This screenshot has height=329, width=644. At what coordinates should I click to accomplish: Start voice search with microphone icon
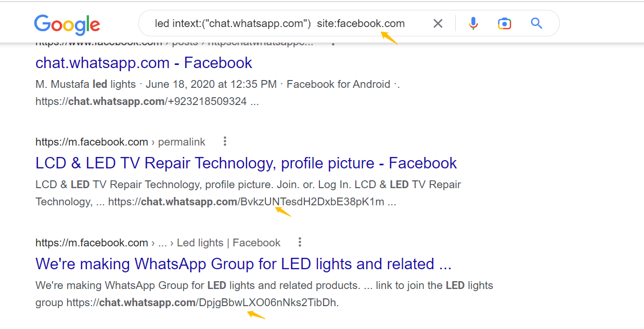(x=473, y=23)
